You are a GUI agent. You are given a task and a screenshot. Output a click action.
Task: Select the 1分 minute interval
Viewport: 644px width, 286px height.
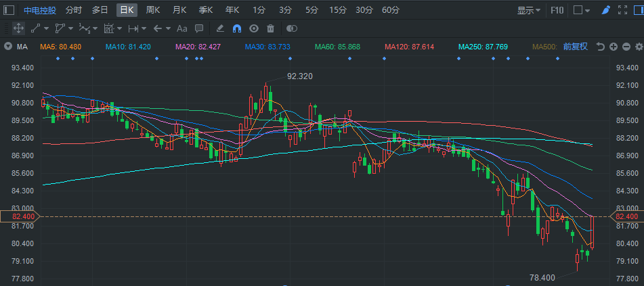(x=259, y=10)
